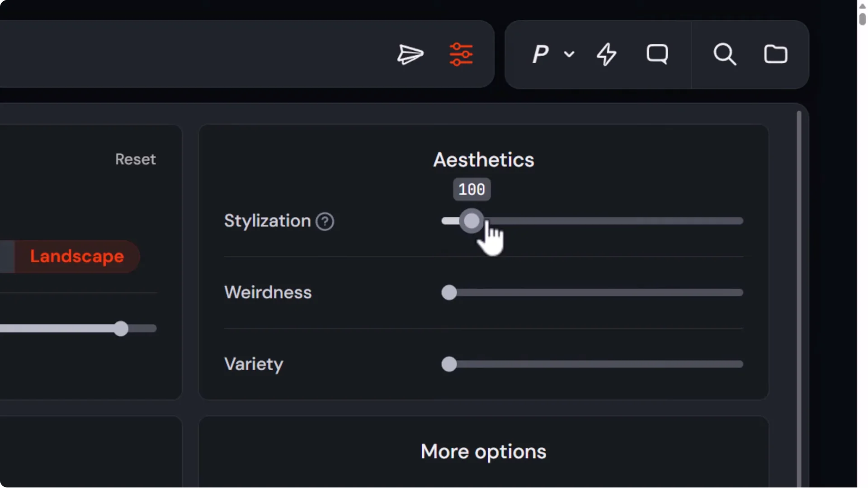868x488 pixels.
Task: Select the Landscape aspect option
Action: [77, 257]
